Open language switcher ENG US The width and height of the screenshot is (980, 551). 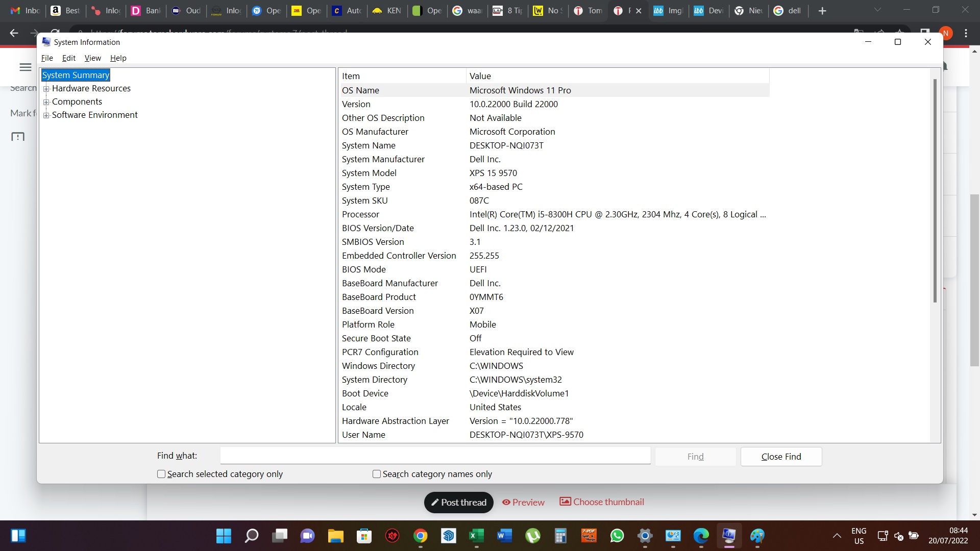click(859, 536)
